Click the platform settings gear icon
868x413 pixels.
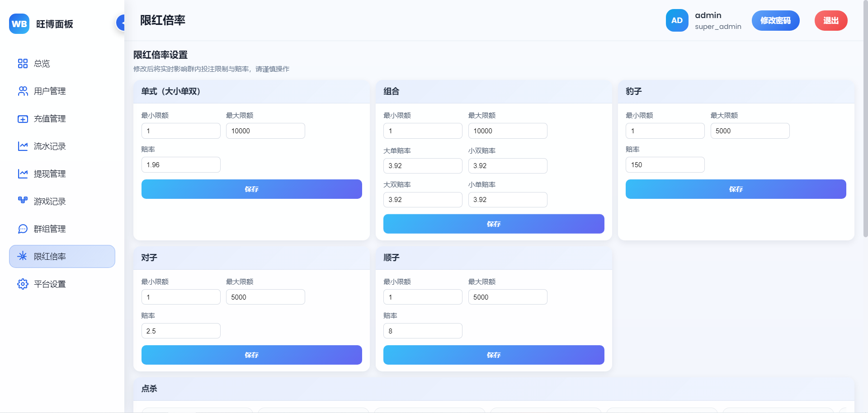point(23,284)
